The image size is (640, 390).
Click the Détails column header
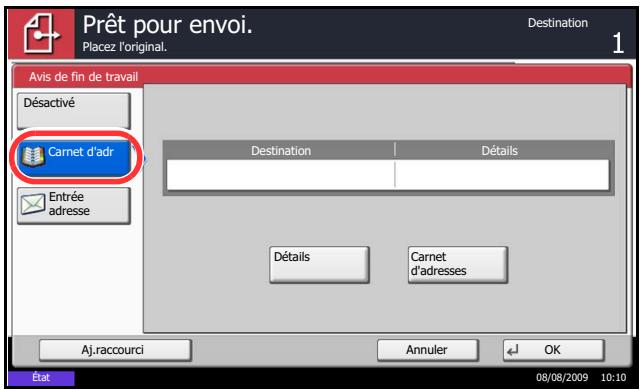(x=500, y=151)
